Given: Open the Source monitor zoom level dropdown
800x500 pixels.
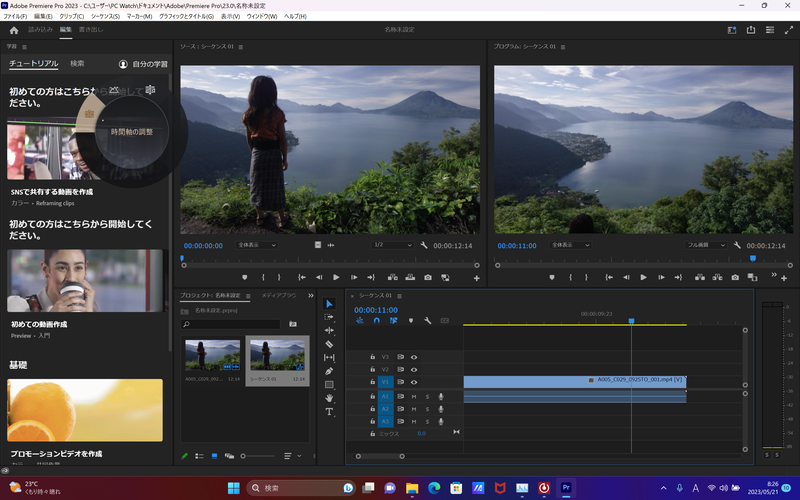Looking at the screenshot, I should 258,245.
